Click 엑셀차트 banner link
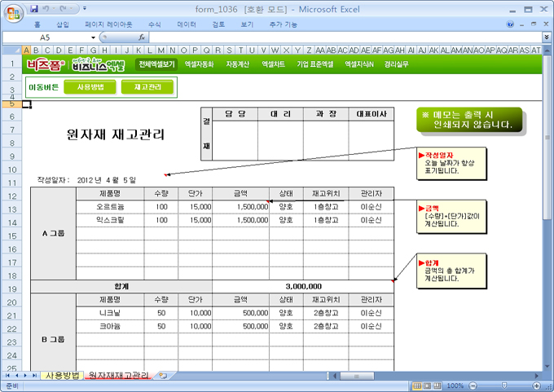The image size is (554, 392). click(273, 64)
